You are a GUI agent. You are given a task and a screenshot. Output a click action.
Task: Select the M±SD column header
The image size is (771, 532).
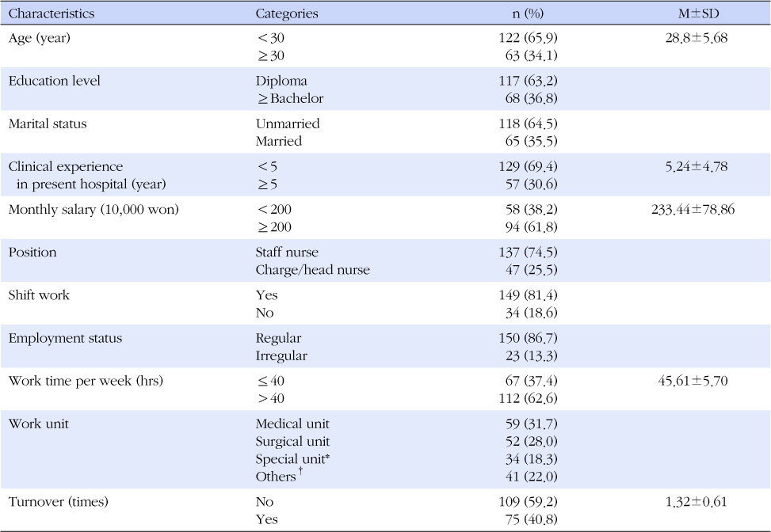click(698, 13)
